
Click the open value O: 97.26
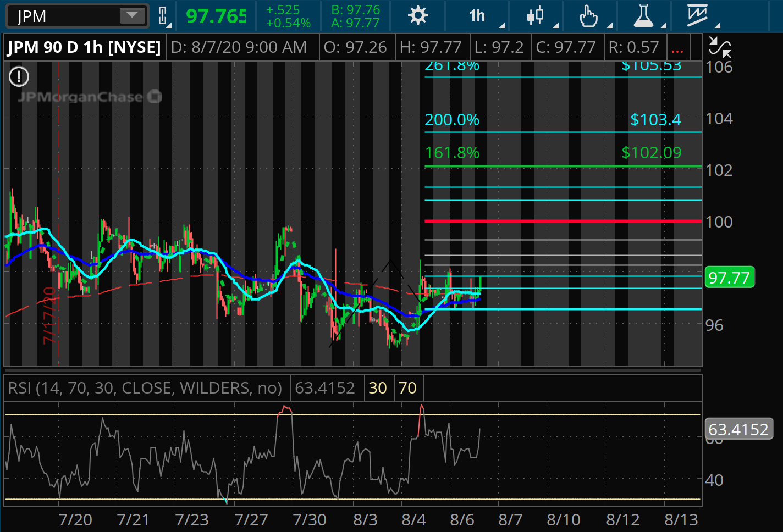point(355,47)
